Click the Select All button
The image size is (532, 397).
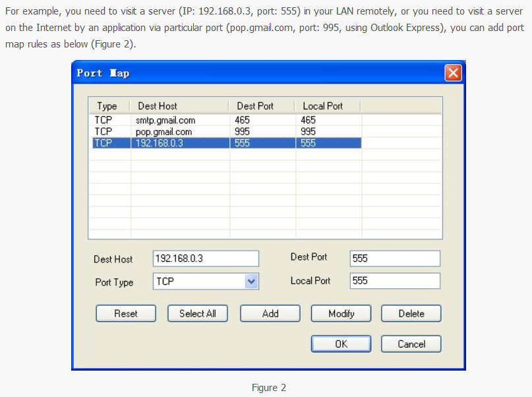click(198, 313)
